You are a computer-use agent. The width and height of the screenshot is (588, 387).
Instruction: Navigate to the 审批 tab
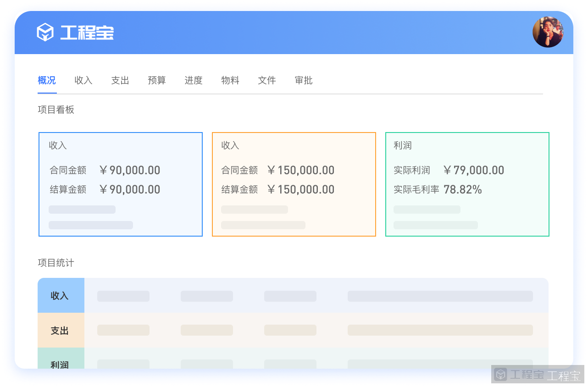tap(304, 81)
